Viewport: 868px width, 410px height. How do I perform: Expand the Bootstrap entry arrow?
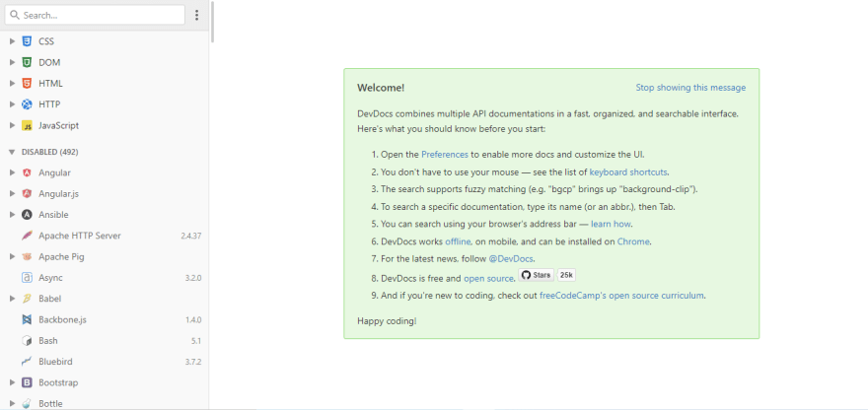pos(12,382)
